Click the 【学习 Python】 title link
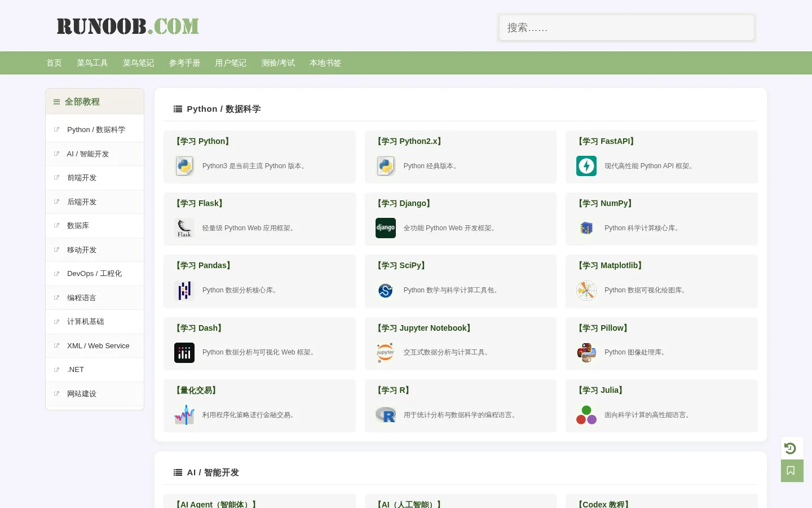 click(202, 141)
